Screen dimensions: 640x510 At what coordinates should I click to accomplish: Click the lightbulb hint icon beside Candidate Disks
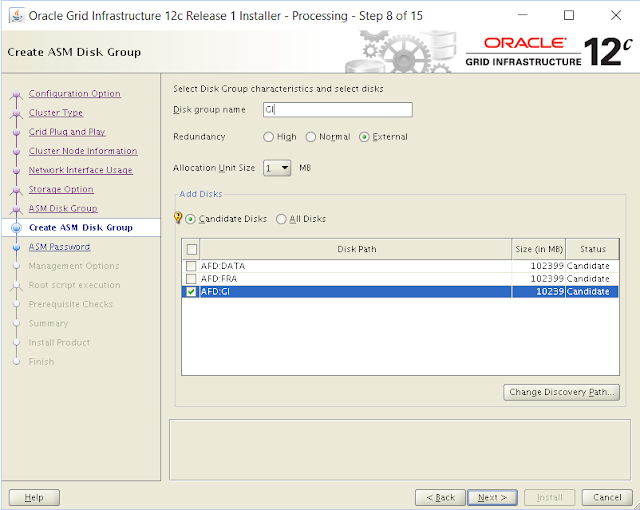click(x=178, y=217)
